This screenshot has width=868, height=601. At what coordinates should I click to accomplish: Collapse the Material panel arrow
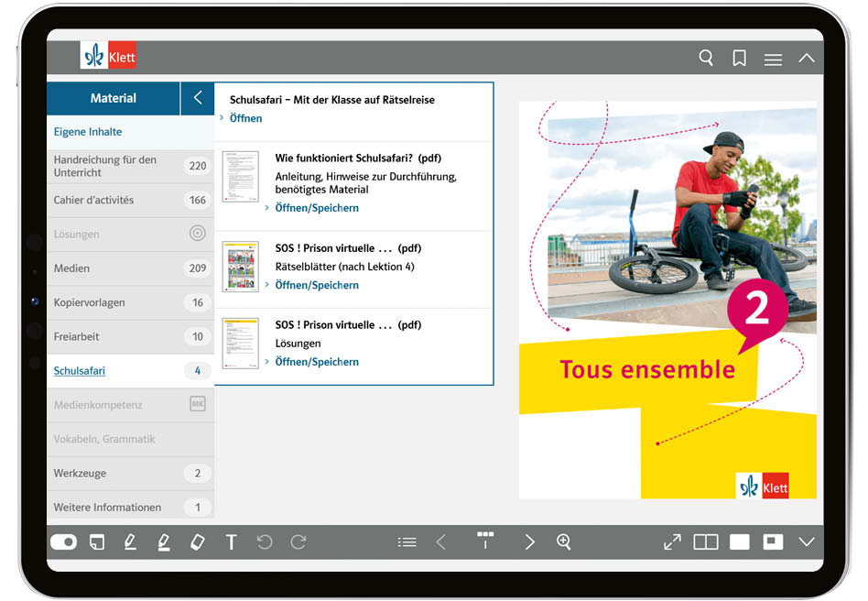(198, 98)
